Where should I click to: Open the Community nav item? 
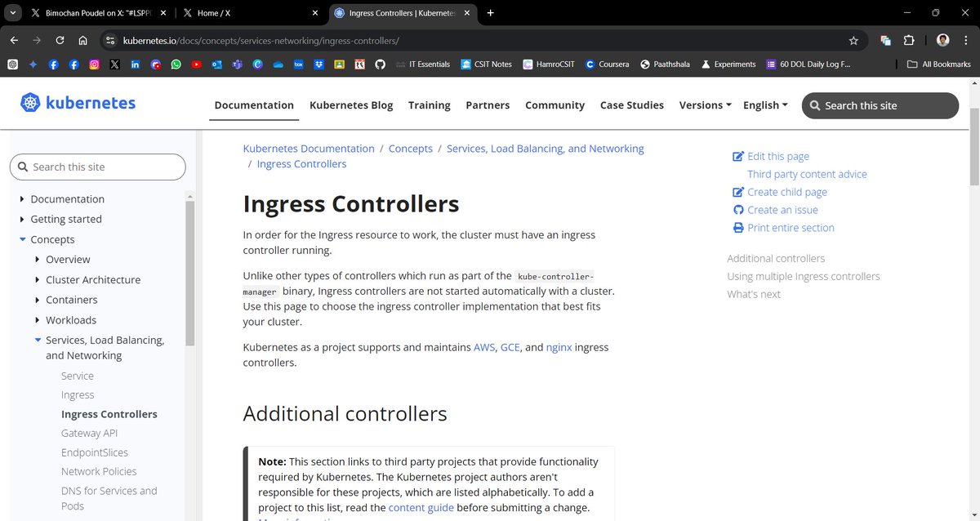(x=555, y=105)
